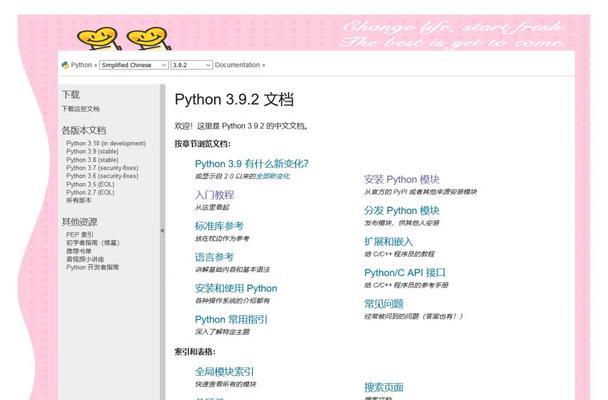
Task: Select the 下载 sidebar heading text
Action: [71, 95]
